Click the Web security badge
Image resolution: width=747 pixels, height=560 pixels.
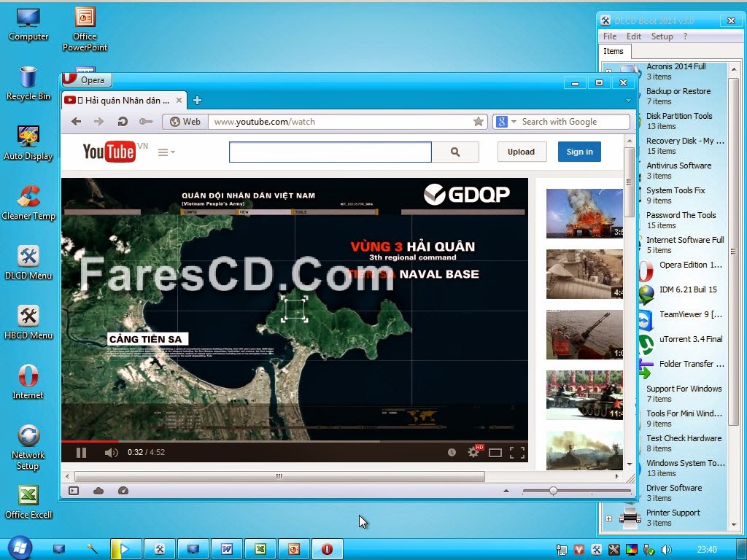[x=185, y=122]
